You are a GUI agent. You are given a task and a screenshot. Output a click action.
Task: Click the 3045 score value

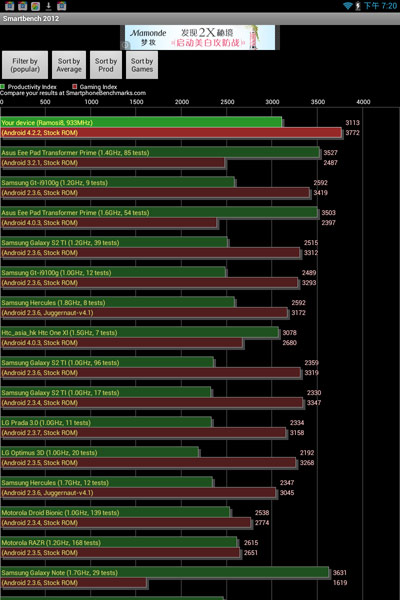coord(287,492)
